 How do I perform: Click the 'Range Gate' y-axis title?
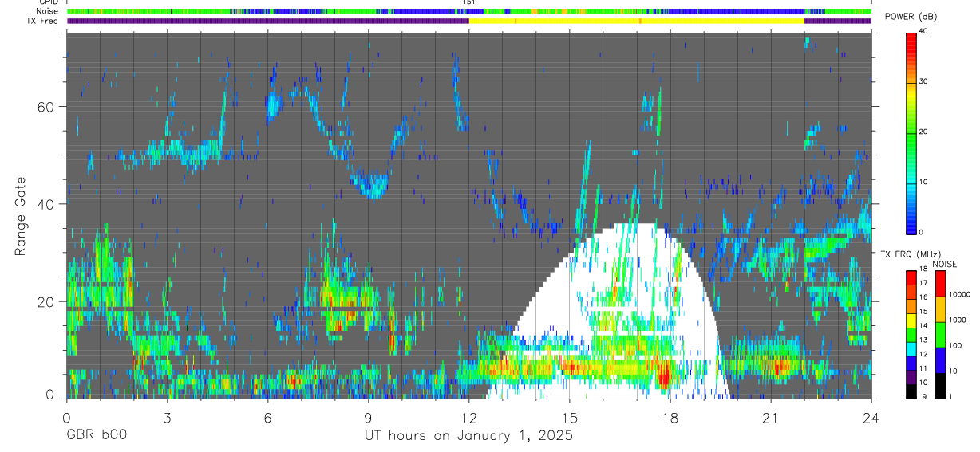[x=22, y=214]
